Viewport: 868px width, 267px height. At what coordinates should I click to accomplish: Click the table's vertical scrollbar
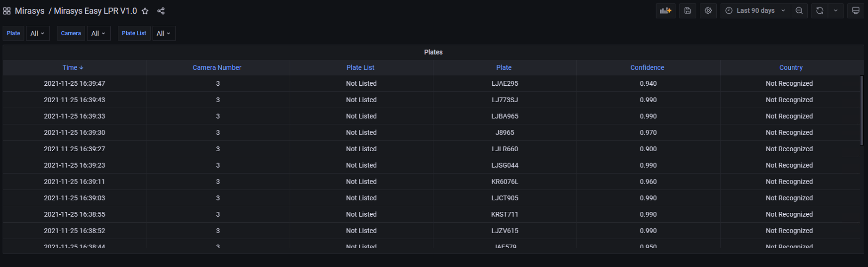(x=862, y=111)
